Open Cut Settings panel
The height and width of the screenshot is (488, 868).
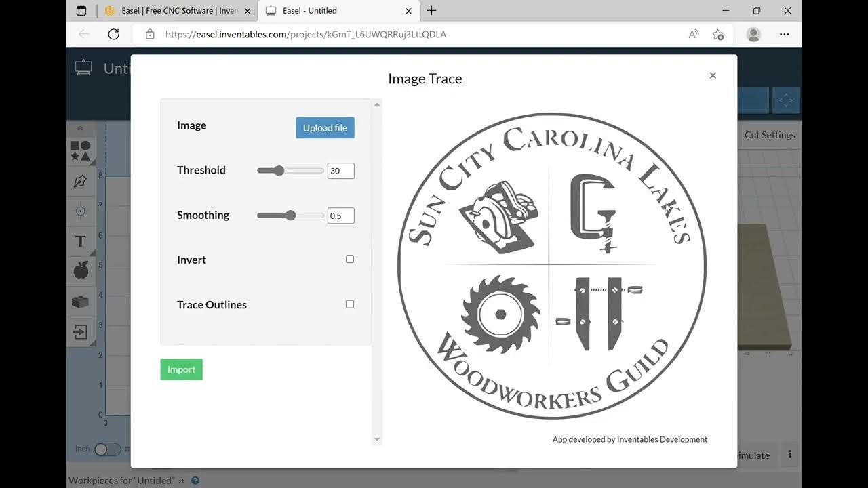click(769, 135)
